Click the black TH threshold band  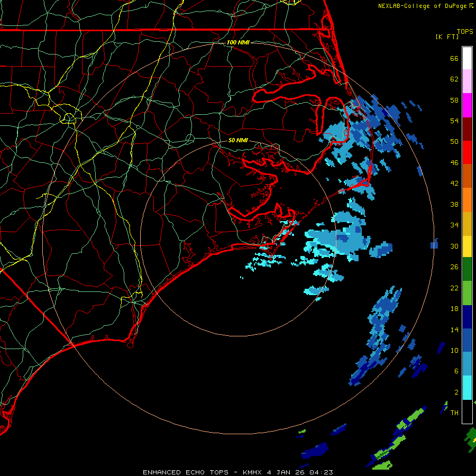[x=467, y=411]
